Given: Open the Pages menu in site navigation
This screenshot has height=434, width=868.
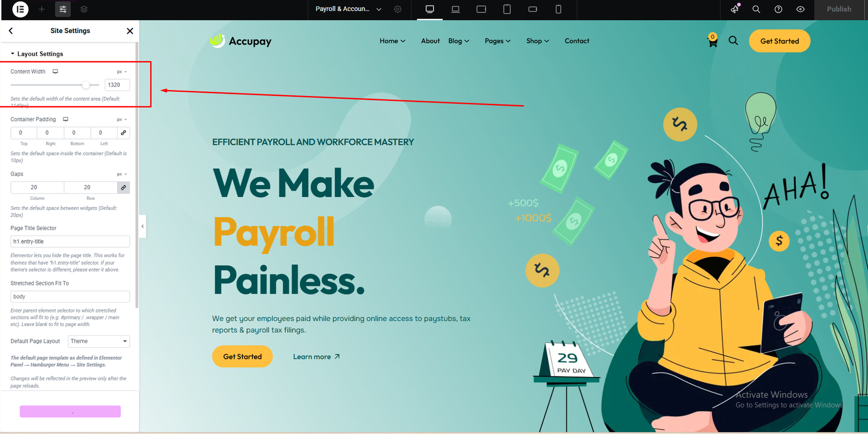Looking at the screenshot, I should [x=497, y=41].
